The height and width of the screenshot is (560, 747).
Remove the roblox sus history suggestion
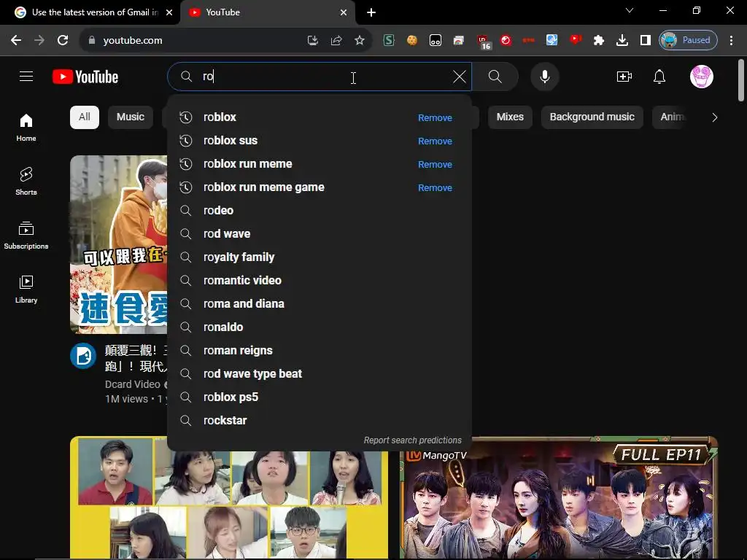435,141
